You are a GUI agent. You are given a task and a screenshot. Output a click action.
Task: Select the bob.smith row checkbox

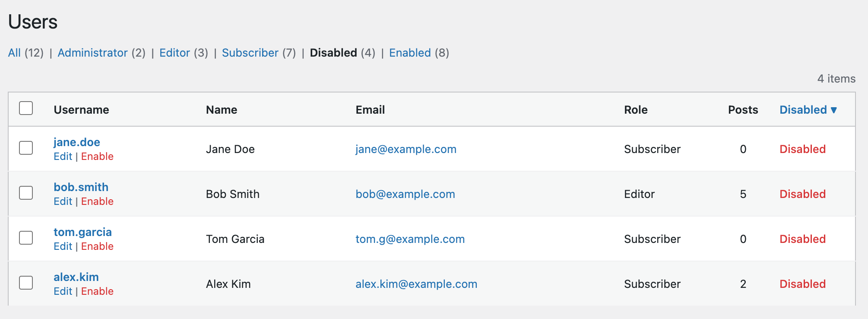point(26,193)
